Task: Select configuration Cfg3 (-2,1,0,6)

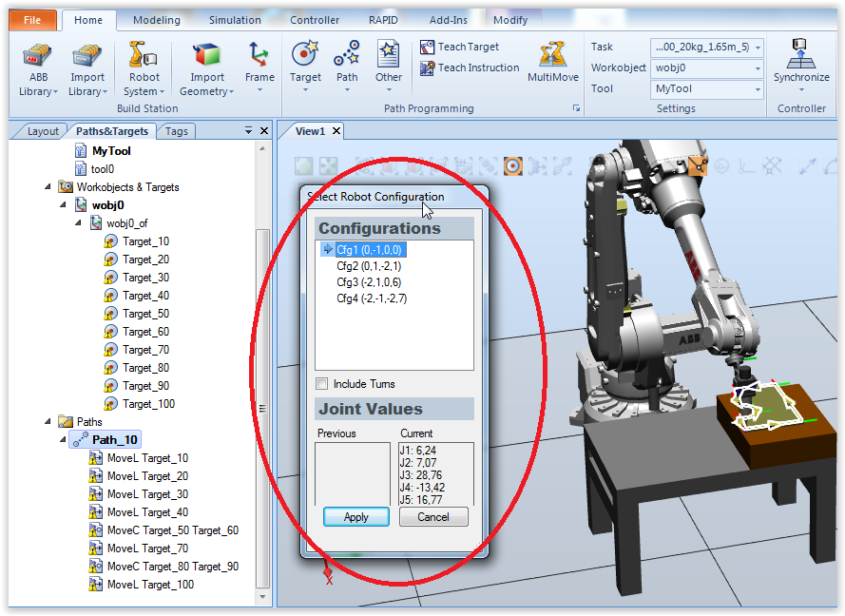Action: [x=369, y=282]
